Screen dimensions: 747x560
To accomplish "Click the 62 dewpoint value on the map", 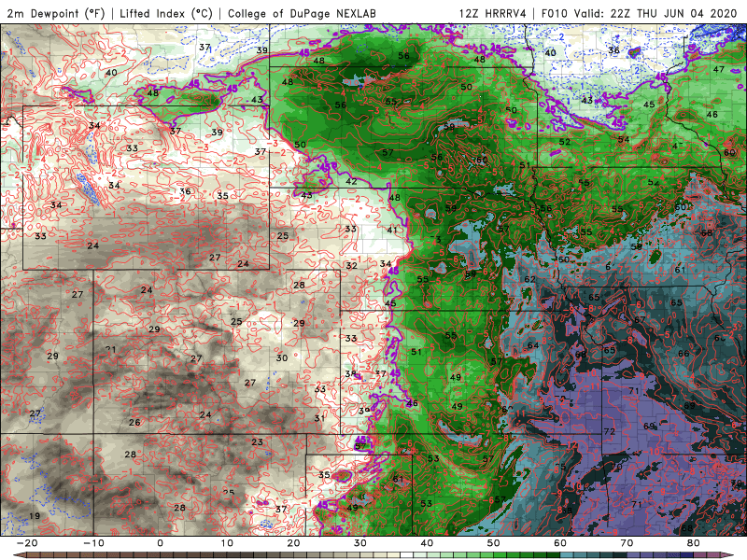I will [529, 279].
